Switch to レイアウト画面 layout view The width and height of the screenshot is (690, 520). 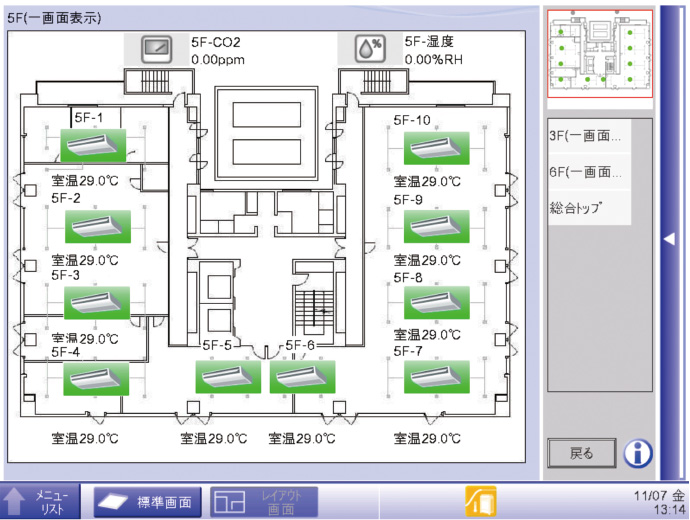pyautogui.click(x=264, y=502)
